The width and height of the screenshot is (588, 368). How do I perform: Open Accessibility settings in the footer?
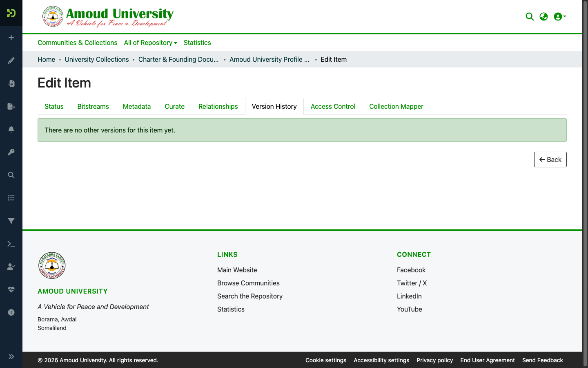(381, 360)
